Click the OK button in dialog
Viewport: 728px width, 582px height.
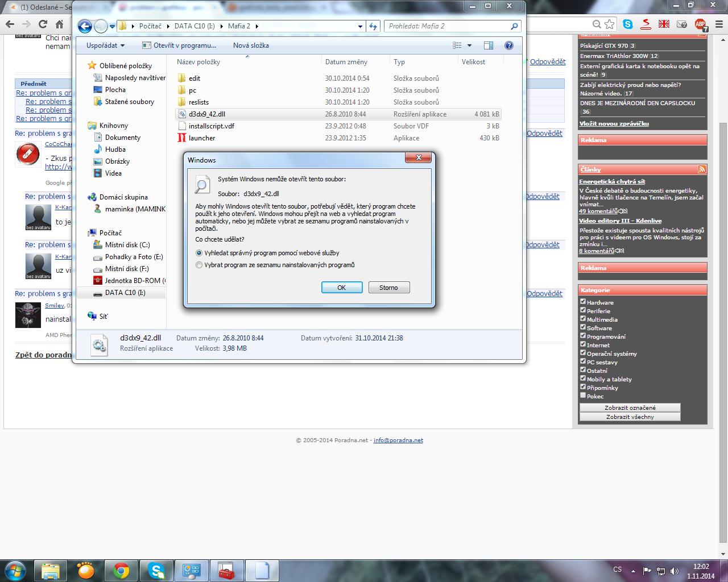[x=342, y=288]
